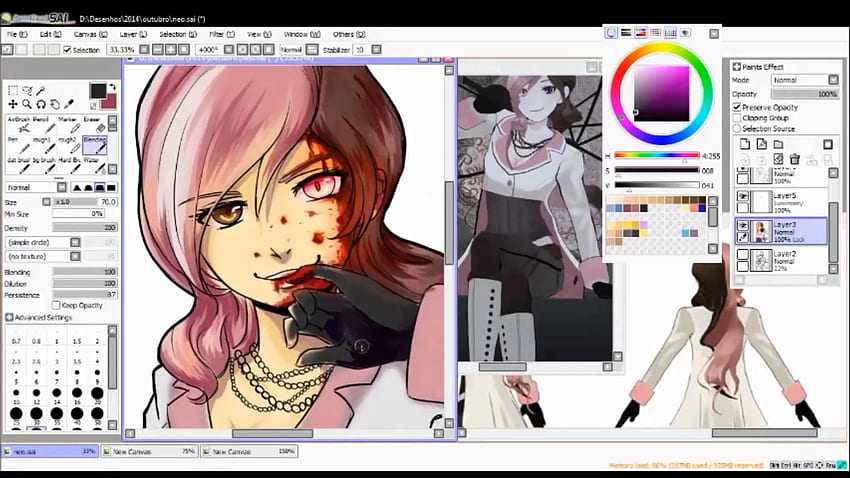Add a new layer folder

[x=778, y=144]
